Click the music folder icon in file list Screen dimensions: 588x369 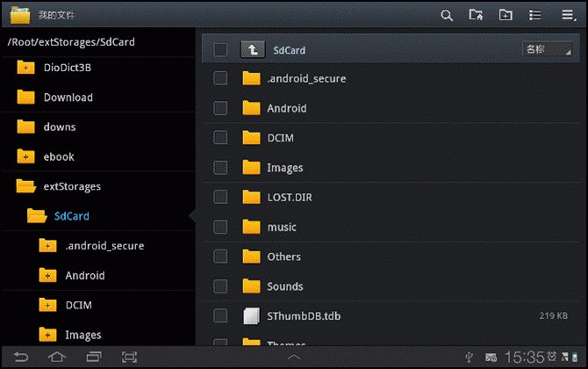point(251,227)
